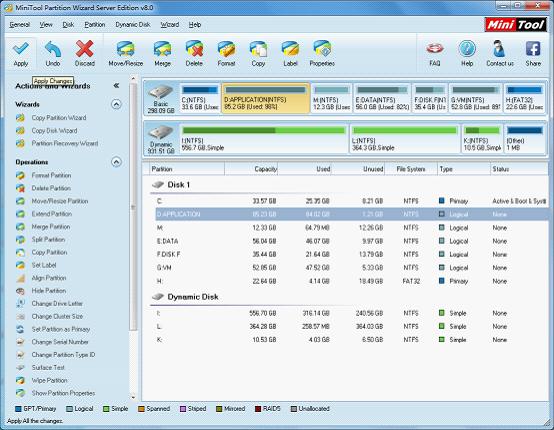Select the Merge toolbar tool
The width and height of the screenshot is (554, 430).
point(162,53)
